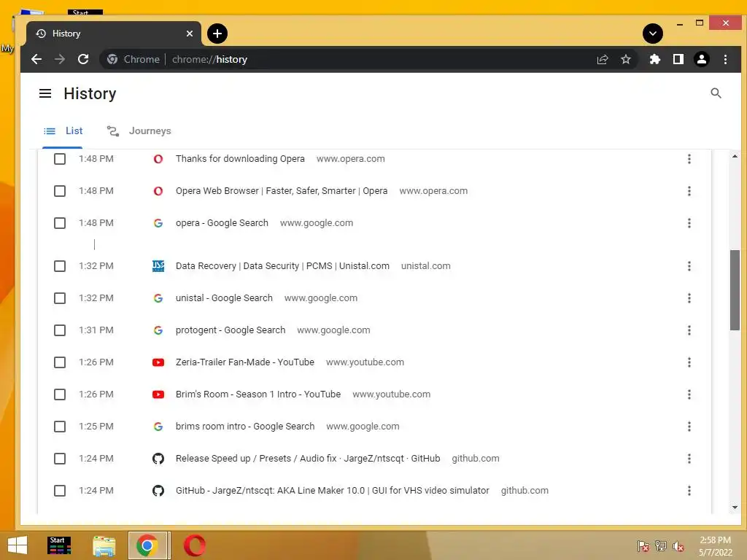747x560 pixels.
Task: Open a new tab with plus button
Action: coord(217,34)
